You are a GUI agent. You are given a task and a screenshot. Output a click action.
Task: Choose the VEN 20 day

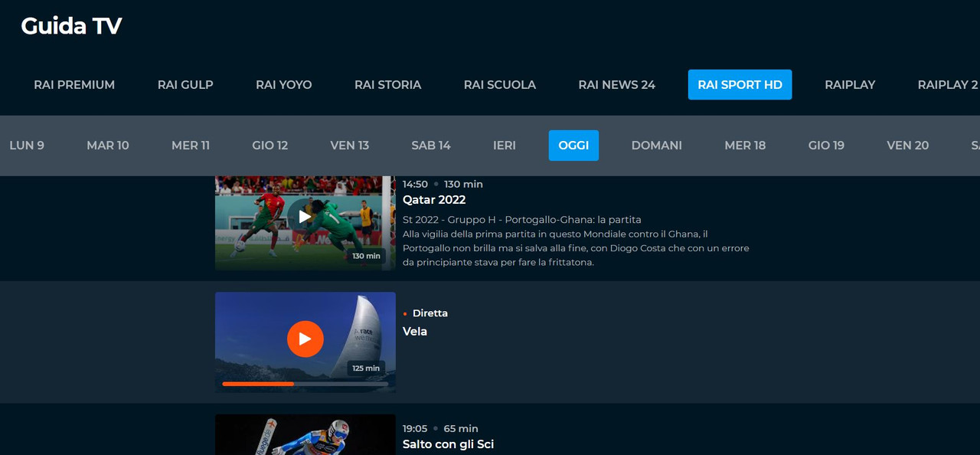(x=908, y=146)
